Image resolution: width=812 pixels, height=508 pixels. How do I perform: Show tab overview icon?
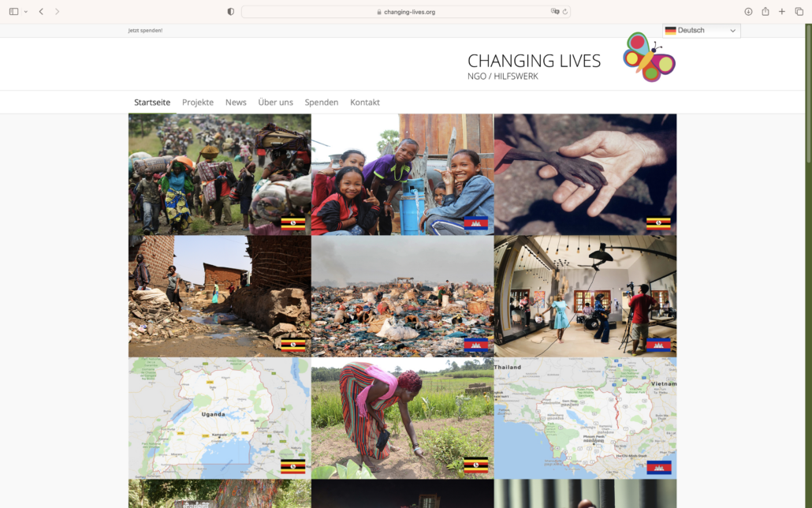(799, 11)
